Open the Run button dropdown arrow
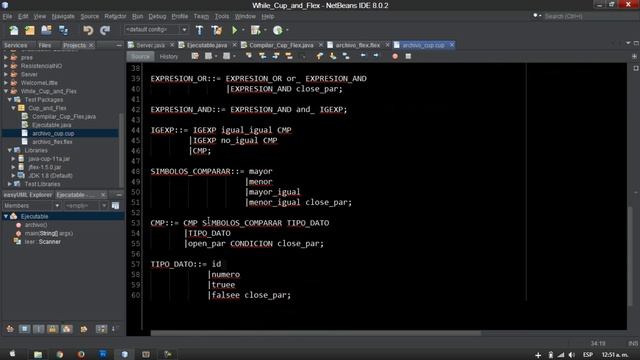Screen dimensions: 640x360 pos(243,30)
